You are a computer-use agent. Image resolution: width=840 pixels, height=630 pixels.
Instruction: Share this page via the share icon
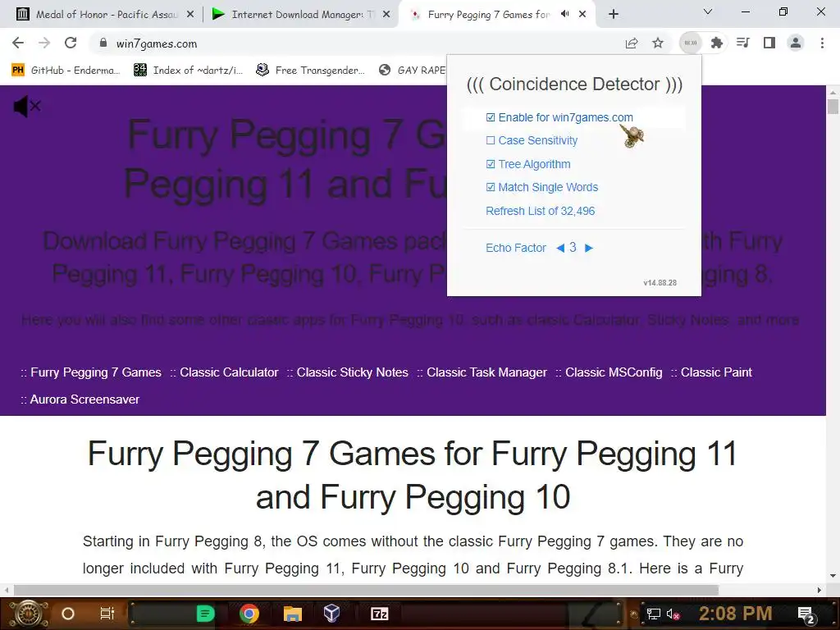click(632, 43)
